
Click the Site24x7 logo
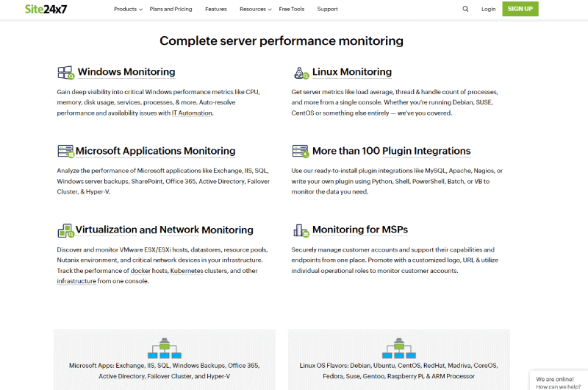[46, 9]
